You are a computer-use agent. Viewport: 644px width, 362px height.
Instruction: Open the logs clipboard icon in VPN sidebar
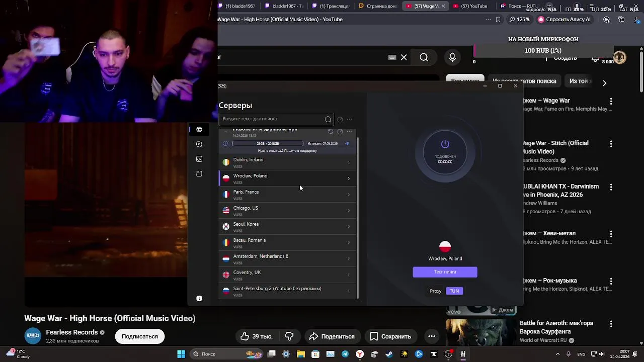(199, 174)
